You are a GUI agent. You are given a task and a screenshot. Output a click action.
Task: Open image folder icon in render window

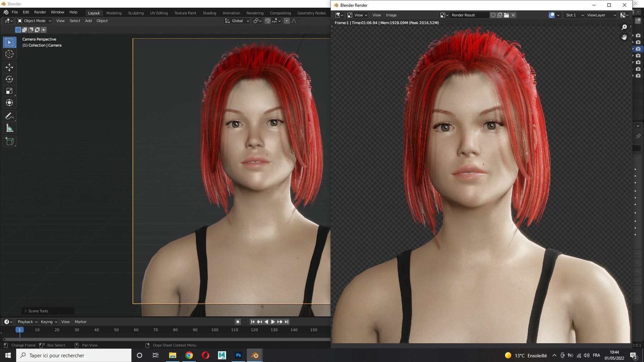[x=507, y=15]
